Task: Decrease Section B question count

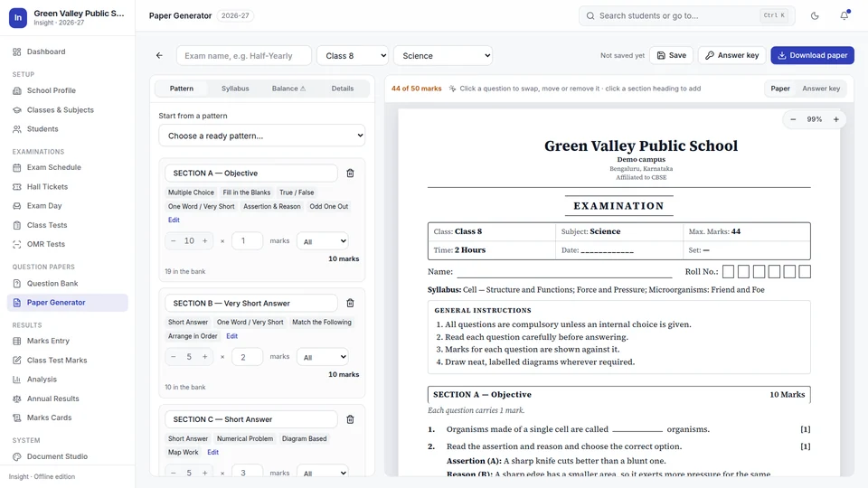Action: pyautogui.click(x=174, y=357)
